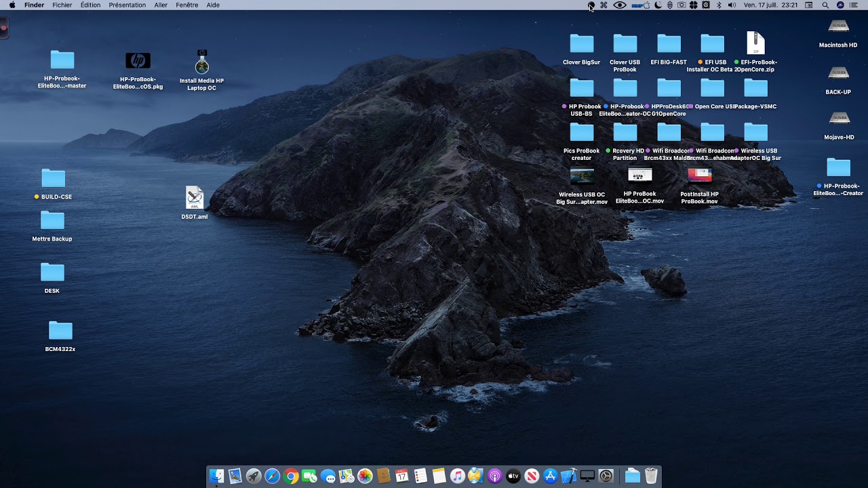This screenshot has height=488, width=868.
Task: Select the DSDT.aml file on desktop
Action: coord(195,198)
